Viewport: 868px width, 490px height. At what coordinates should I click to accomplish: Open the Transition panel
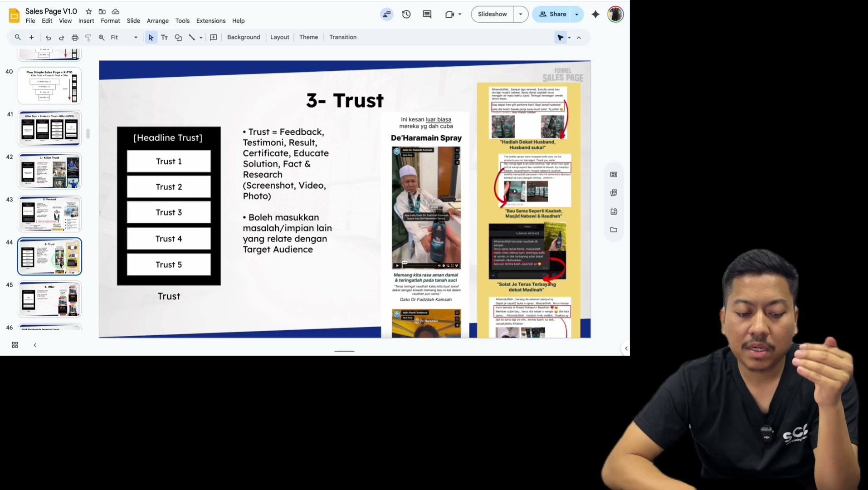pos(343,37)
